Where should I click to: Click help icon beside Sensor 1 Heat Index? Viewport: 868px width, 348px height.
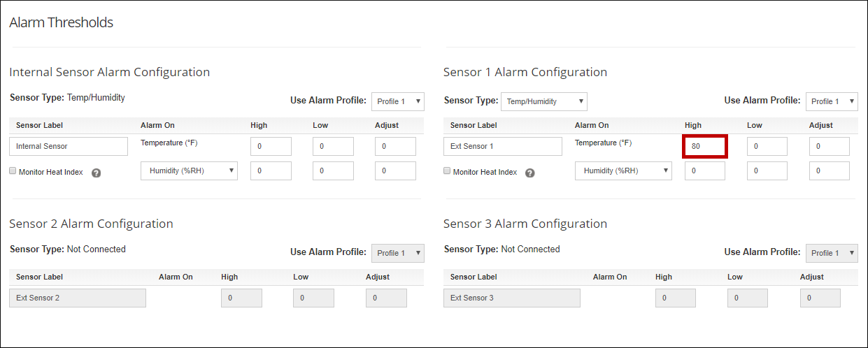tap(530, 173)
